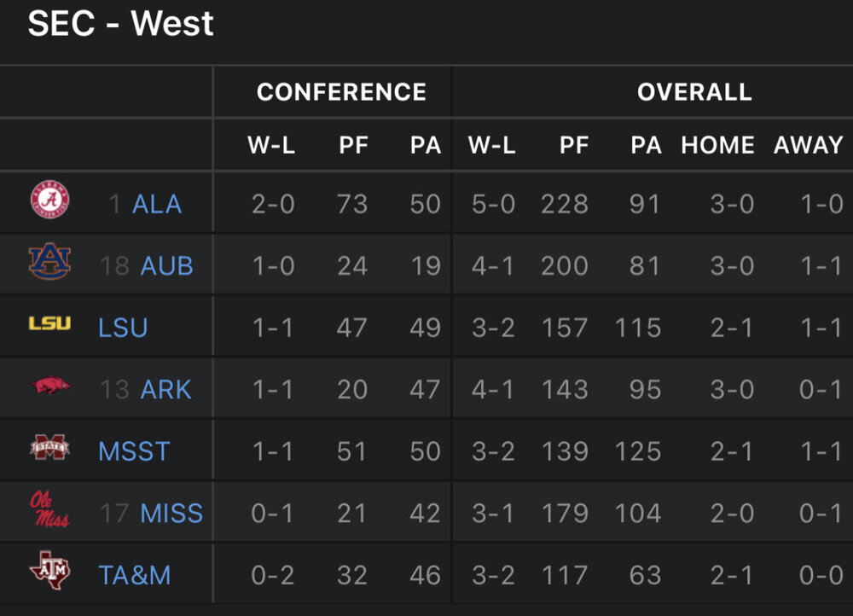This screenshot has width=853, height=616.
Task: Click the Mississippi State logo
Action: click(50, 448)
